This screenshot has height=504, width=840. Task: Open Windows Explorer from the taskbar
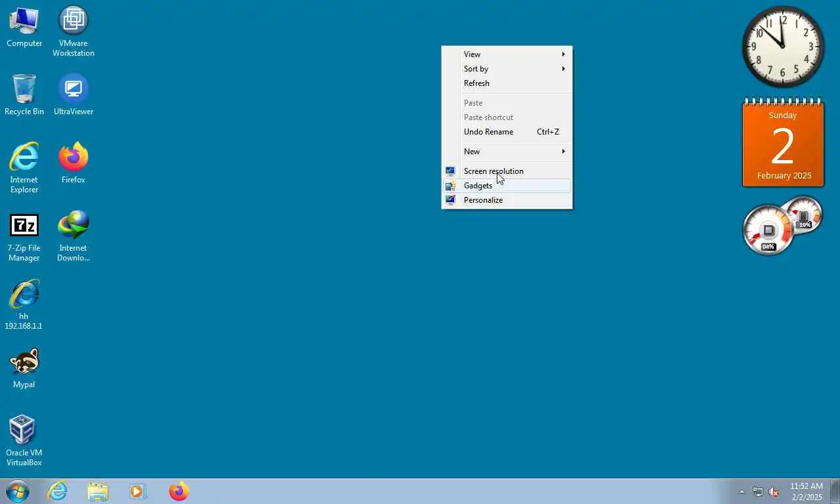tap(98, 491)
